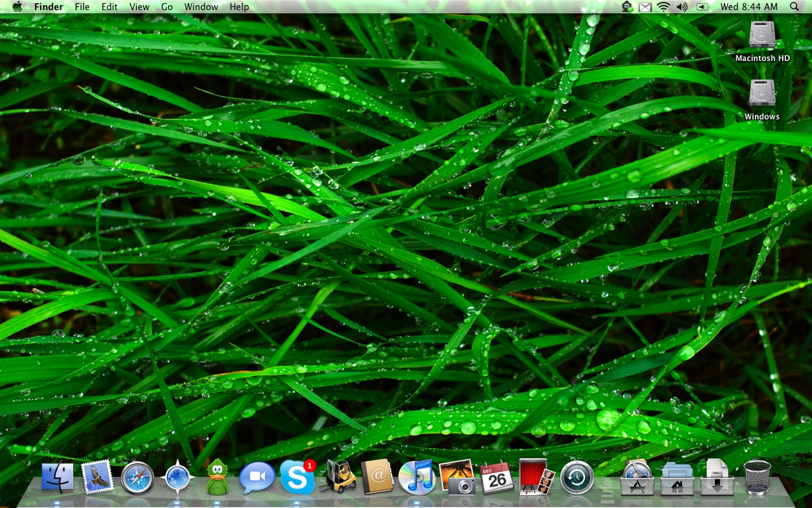Screen dimensions: 812x508
Task: Open the Edit menu
Action: click(x=110, y=7)
